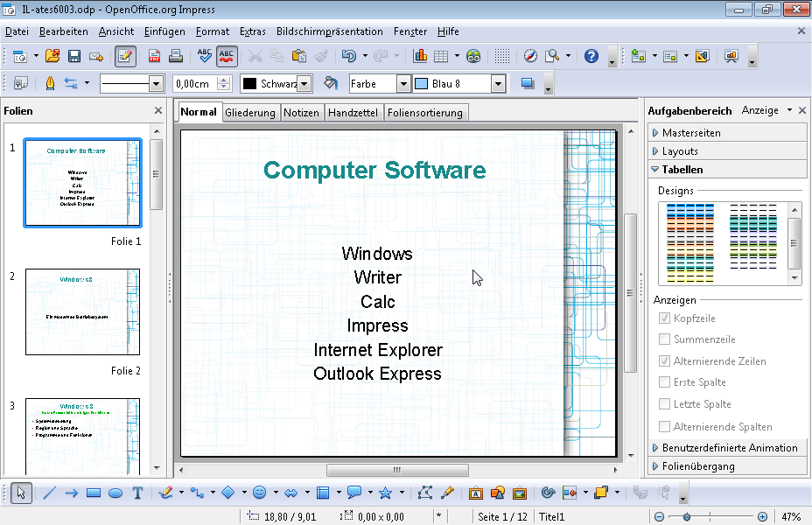Toggle edit file mode
The width and height of the screenshot is (812, 525).
[x=125, y=56]
